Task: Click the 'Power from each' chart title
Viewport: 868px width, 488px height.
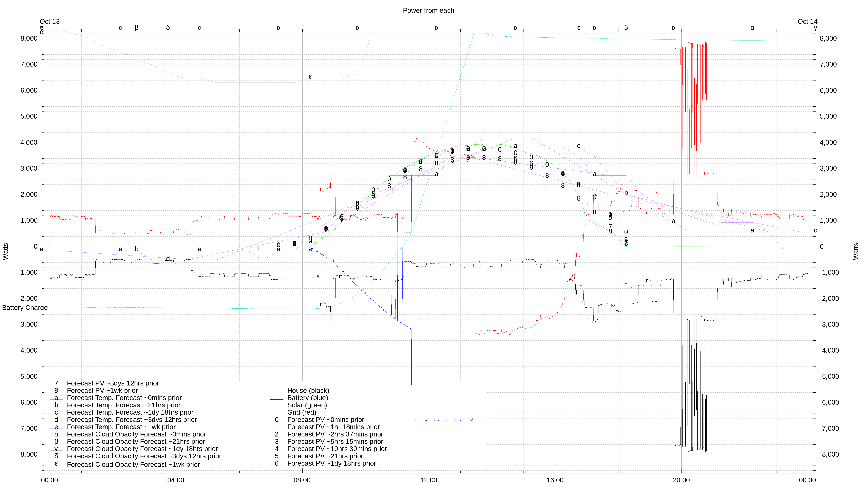Action: 428,11
